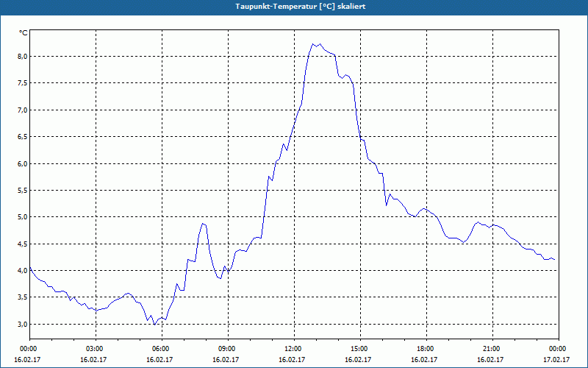Click the 15:00 time label
Image resolution: width=588 pixels, height=368 pixels.
coord(358,349)
